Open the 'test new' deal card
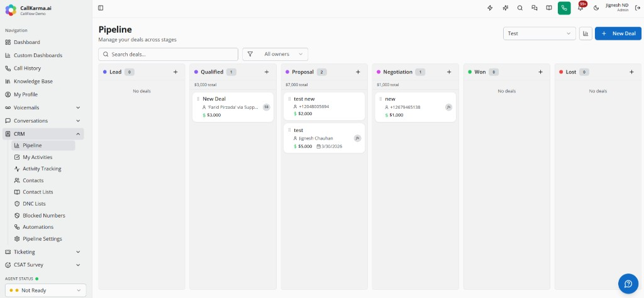Screen dimensions: 644x298 [x=324, y=106]
